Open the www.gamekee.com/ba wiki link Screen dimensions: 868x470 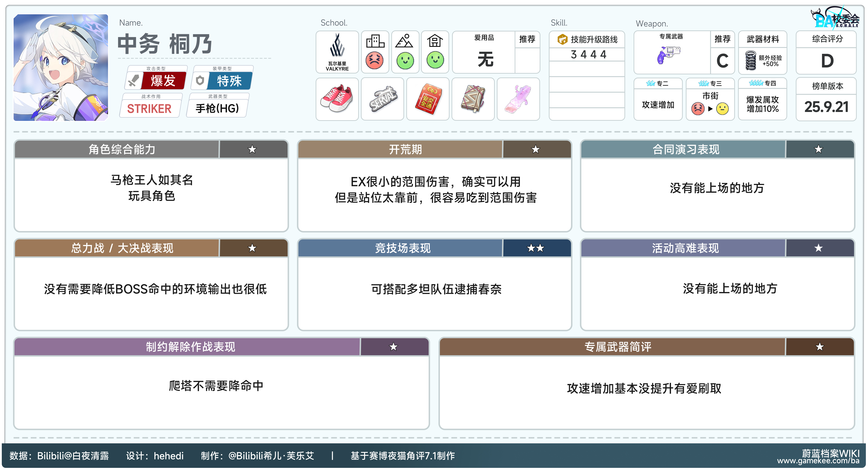818,461
